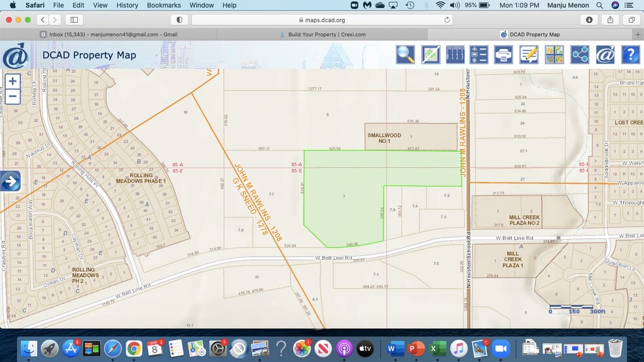Open the Help question mark tool
The height and width of the screenshot is (362, 644).
pos(630,54)
